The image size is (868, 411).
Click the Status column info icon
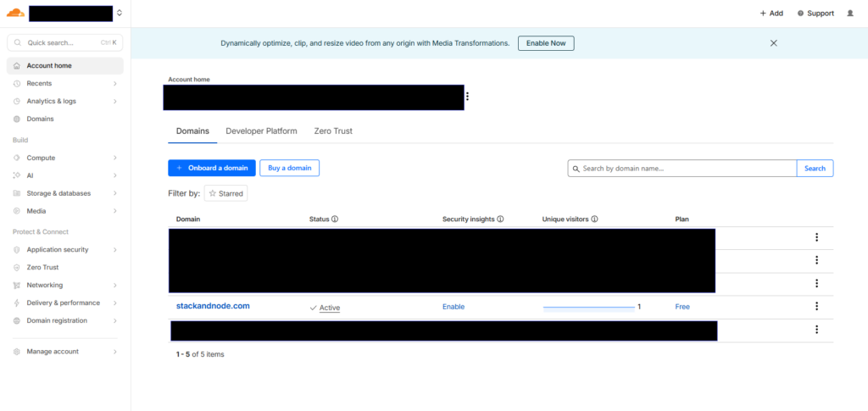point(335,219)
